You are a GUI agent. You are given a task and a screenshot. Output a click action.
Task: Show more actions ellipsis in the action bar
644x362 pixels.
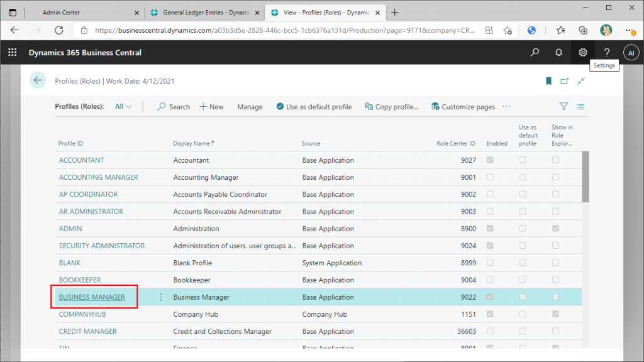tap(506, 106)
